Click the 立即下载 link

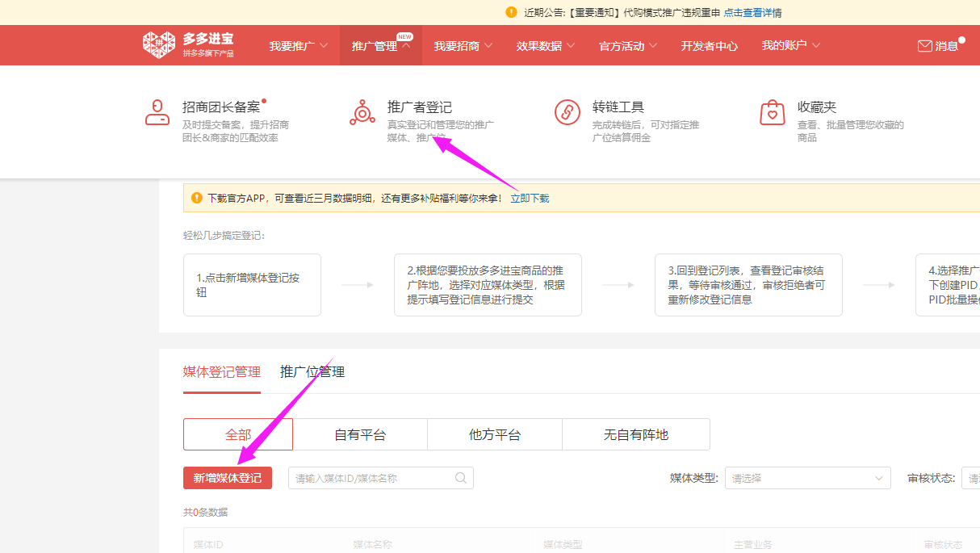[530, 198]
